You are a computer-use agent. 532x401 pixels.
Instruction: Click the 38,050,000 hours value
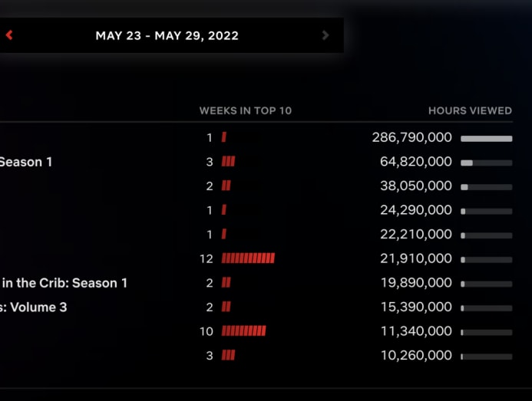(416, 186)
